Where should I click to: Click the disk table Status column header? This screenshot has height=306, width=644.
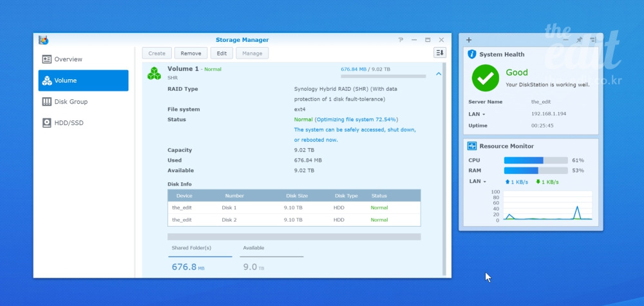pyautogui.click(x=379, y=195)
